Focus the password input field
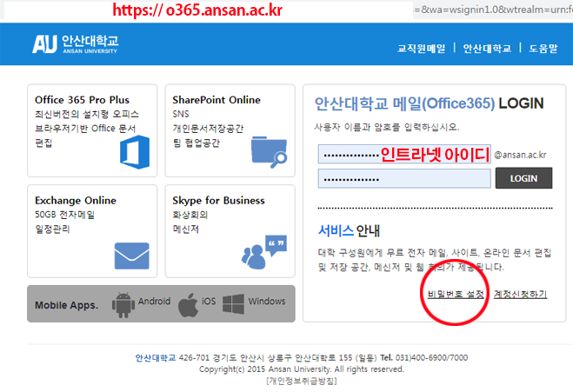The image size is (573, 392). pyautogui.click(x=404, y=179)
